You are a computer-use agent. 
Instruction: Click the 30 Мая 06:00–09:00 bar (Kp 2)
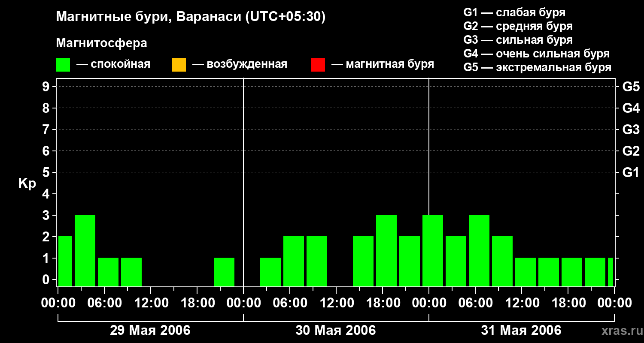[x=294, y=261]
